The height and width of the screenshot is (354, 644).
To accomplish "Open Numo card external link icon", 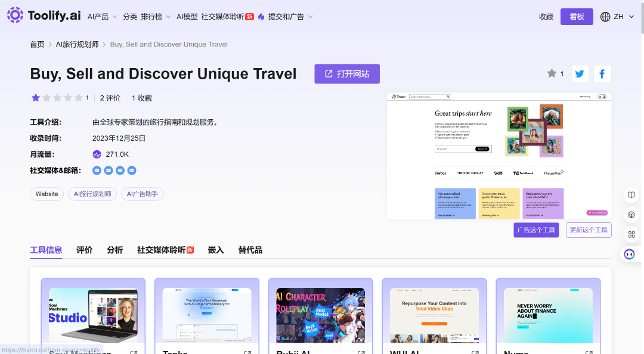I will [589, 352].
